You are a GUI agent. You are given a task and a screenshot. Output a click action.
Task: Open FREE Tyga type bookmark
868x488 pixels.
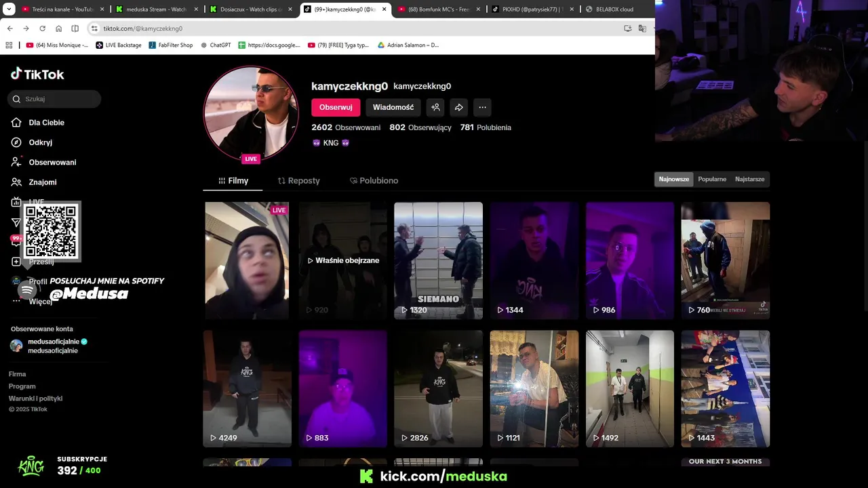click(338, 45)
